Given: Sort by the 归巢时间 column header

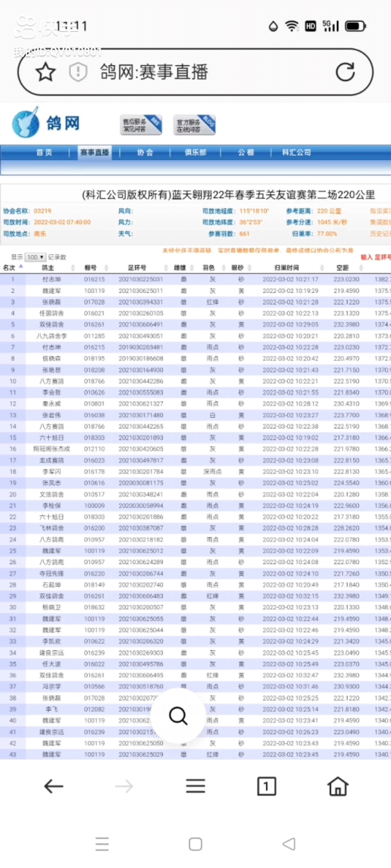Looking at the screenshot, I should tap(288, 268).
